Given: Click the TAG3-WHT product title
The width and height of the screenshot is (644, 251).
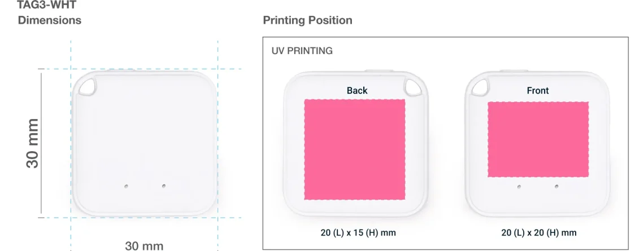Looking at the screenshot, I should coord(47,6).
